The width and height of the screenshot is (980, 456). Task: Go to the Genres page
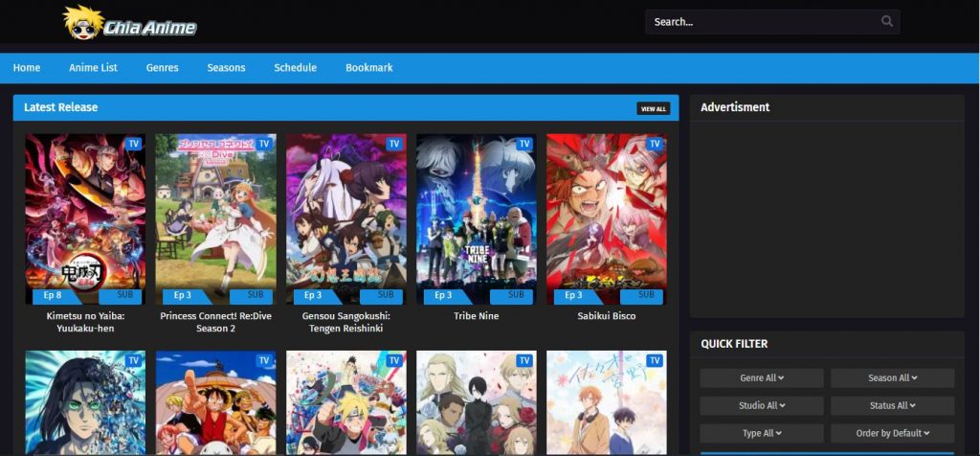coord(163,68)
